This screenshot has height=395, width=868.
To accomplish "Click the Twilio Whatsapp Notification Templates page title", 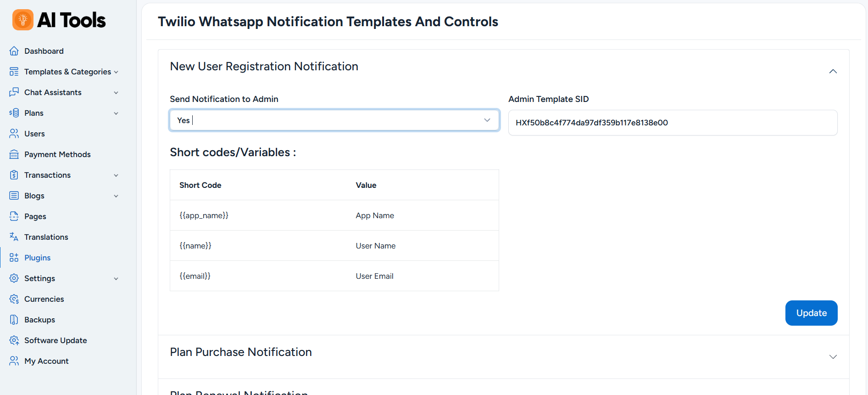I will (x=328, y=22).
